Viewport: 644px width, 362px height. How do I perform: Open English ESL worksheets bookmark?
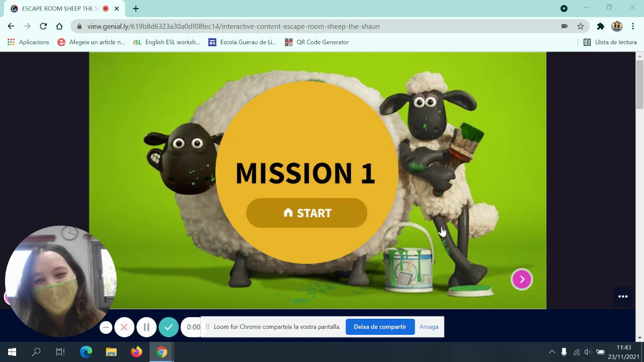click(x=166, y=42)
